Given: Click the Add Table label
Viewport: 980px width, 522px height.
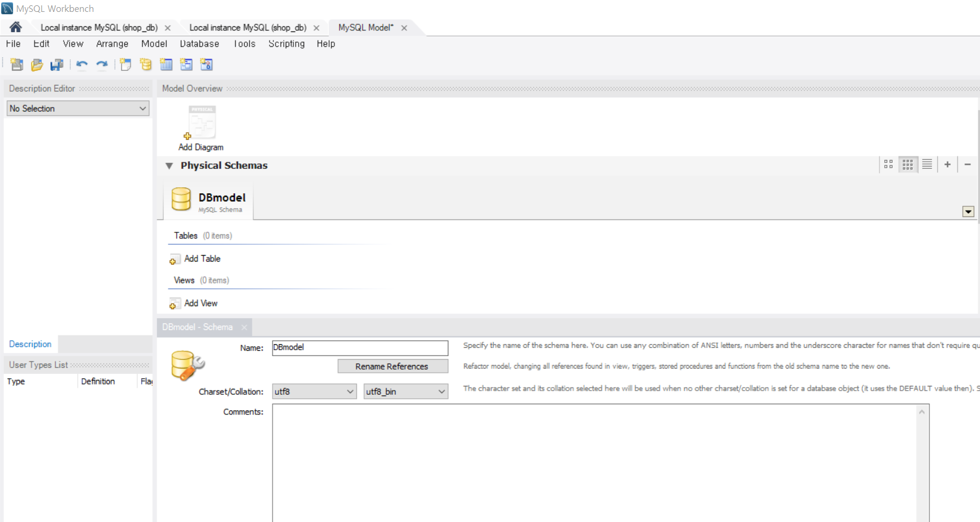Looking at the screenshot, I should pos(202,259).
